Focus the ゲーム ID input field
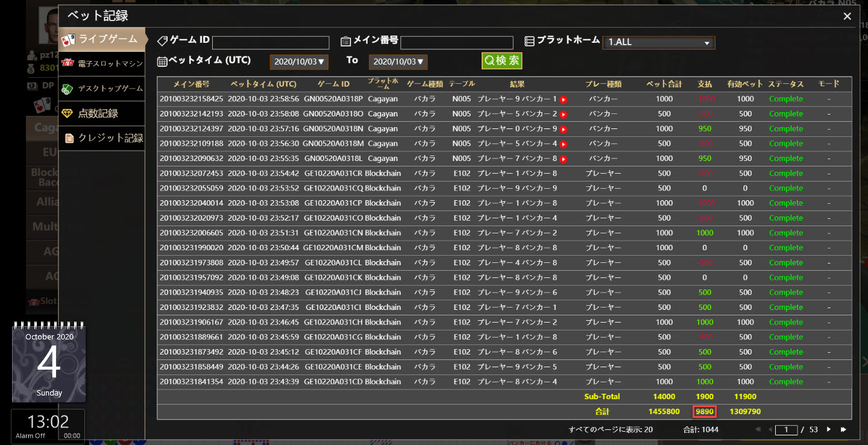 pyautogui.click(x=271, y=43)
